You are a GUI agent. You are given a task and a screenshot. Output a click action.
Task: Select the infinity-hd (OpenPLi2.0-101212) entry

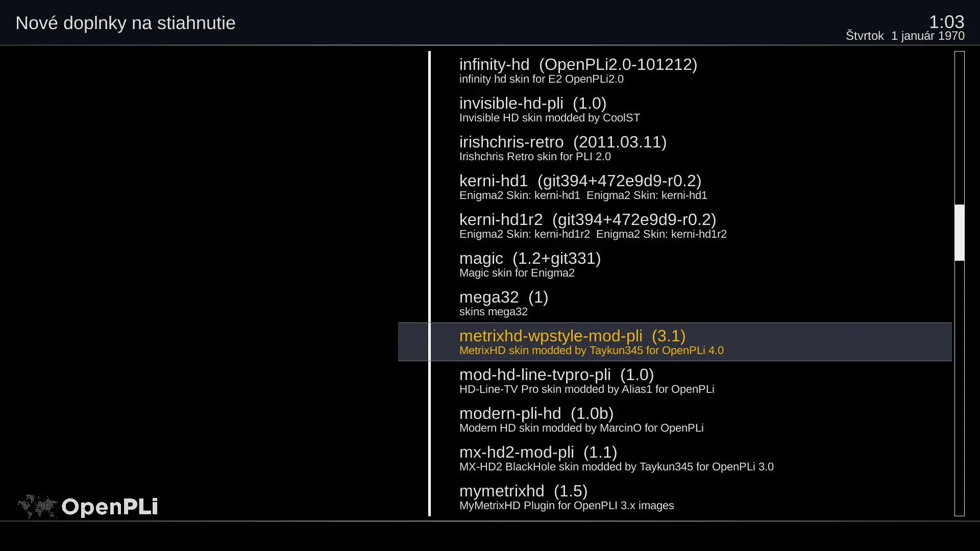tap(675, 70)
